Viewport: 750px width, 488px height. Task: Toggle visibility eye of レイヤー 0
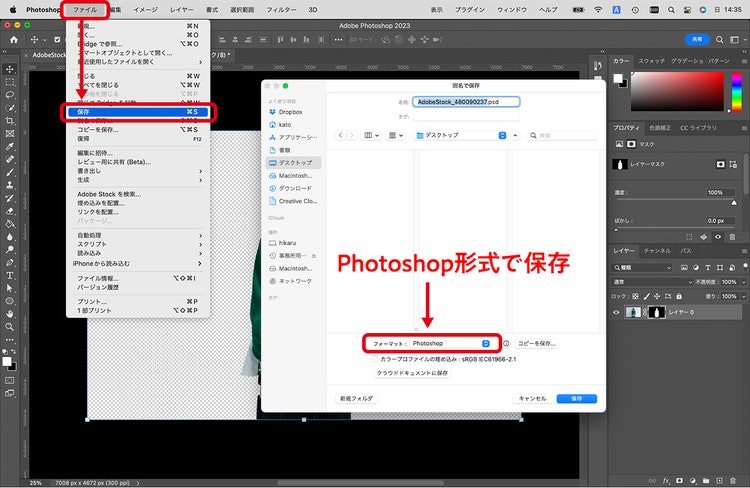coord(616,312)
